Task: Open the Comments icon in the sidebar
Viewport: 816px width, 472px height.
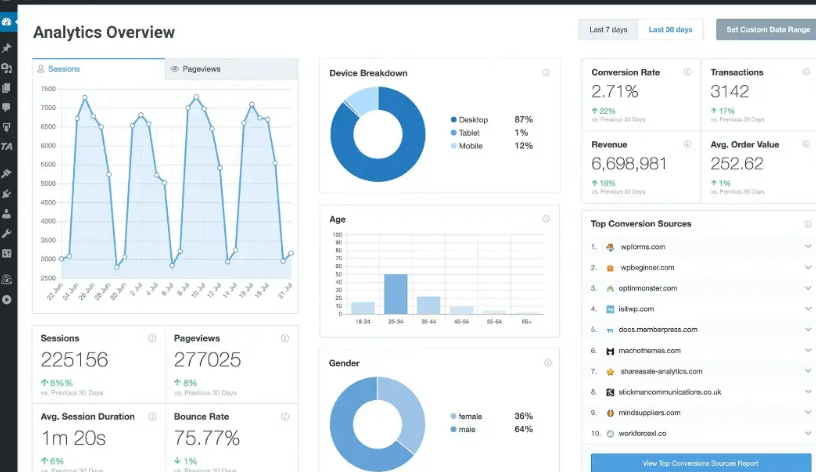Action: 7,107
